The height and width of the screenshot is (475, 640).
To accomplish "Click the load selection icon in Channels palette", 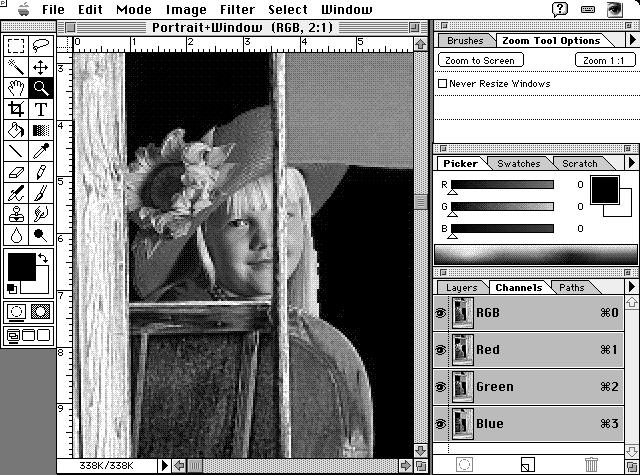I will coord(464,464).
